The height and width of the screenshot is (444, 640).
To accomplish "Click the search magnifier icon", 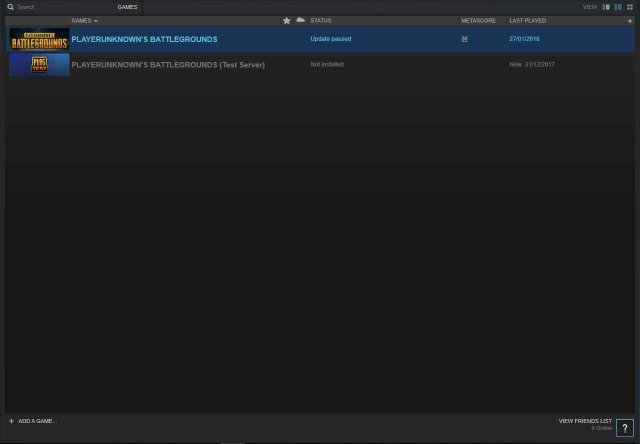I will [x=11, y=7].
